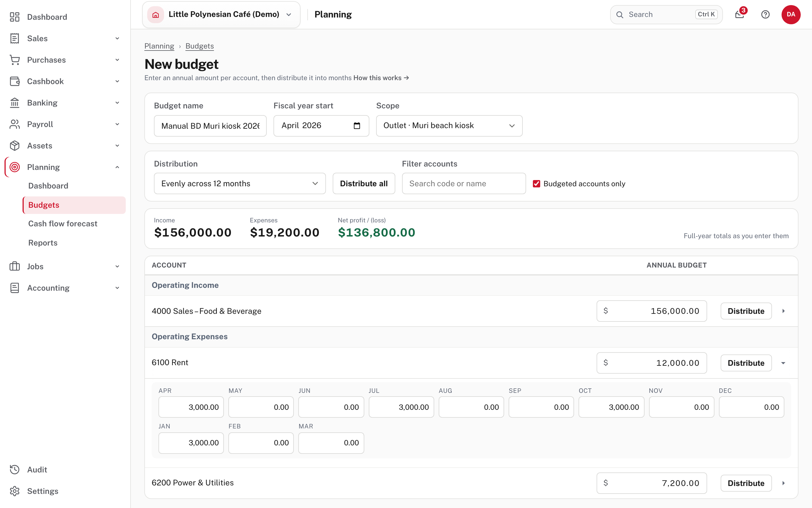Image resolution: width=812 pixels, height=508 pixels.
Task: Open Settings gear icon
Action: coord(14,491)
